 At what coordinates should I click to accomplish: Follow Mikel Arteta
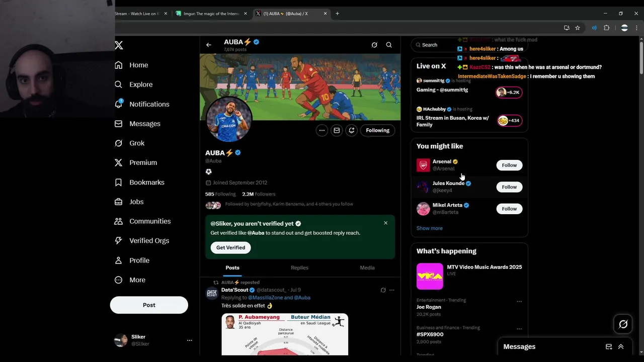[x=509, y=209]
